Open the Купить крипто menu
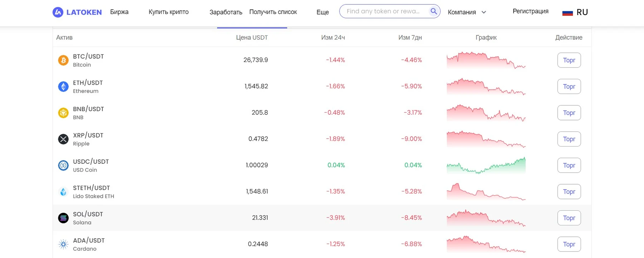 click(169, 12)
